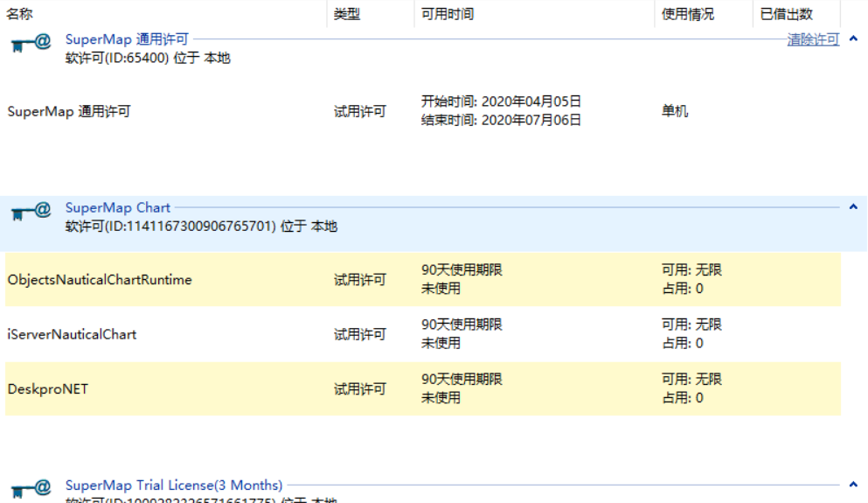The width and height of the screenshot is (868, 503).
Task: Click the 可用时间 column header
Action: (x=448, y=14)
